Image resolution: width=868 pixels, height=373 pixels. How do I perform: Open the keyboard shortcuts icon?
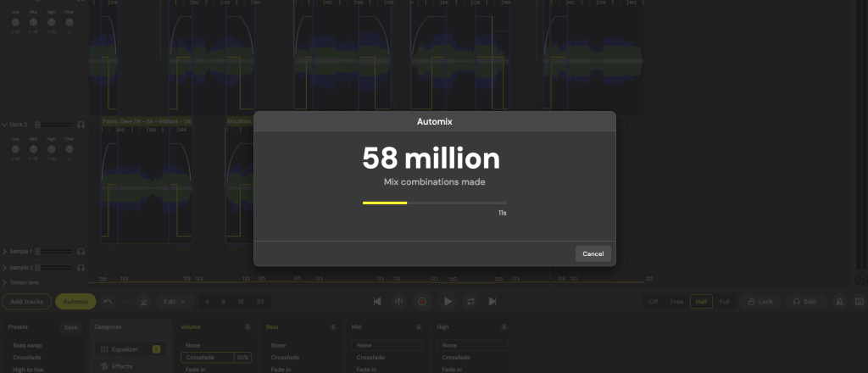[x=859, y=301]
